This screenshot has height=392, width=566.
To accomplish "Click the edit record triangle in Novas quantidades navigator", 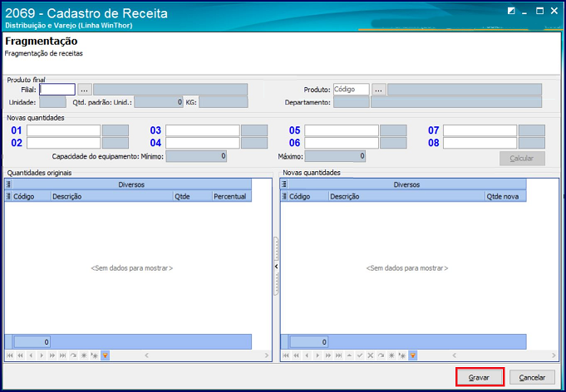I will pyautogui.click(x=349, y=355).
